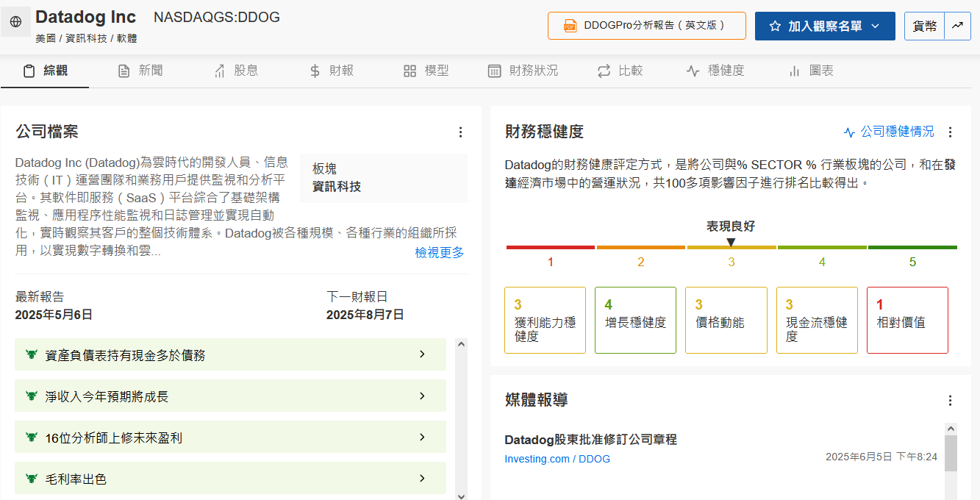Click the dark green segment 5 of health scale
Viewport: 980px width, 500px height.
pos(912,248)
